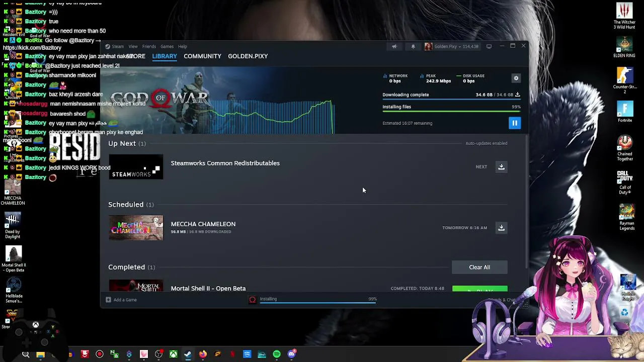The image size is (644, 362).
Task: Open The Witcher 3 Wild Hunt desktop shortcut
Action: (x=625, y=17)
